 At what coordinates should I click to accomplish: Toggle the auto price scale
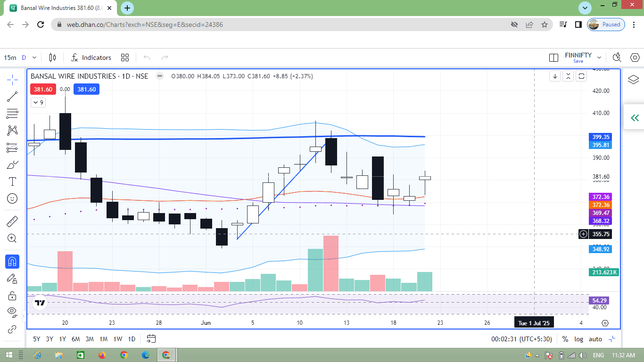(595, 339)
